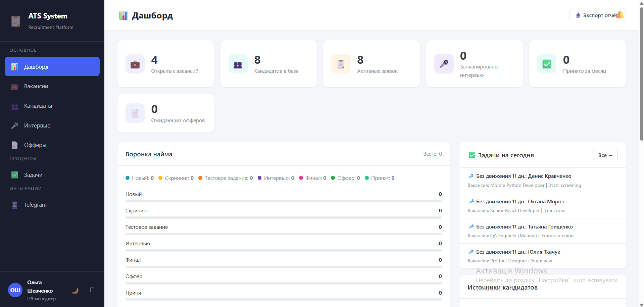Click the checkmark icon on Принято за месяц card
Viewport: 644px width, 307px height.
(x=547, y=64)
